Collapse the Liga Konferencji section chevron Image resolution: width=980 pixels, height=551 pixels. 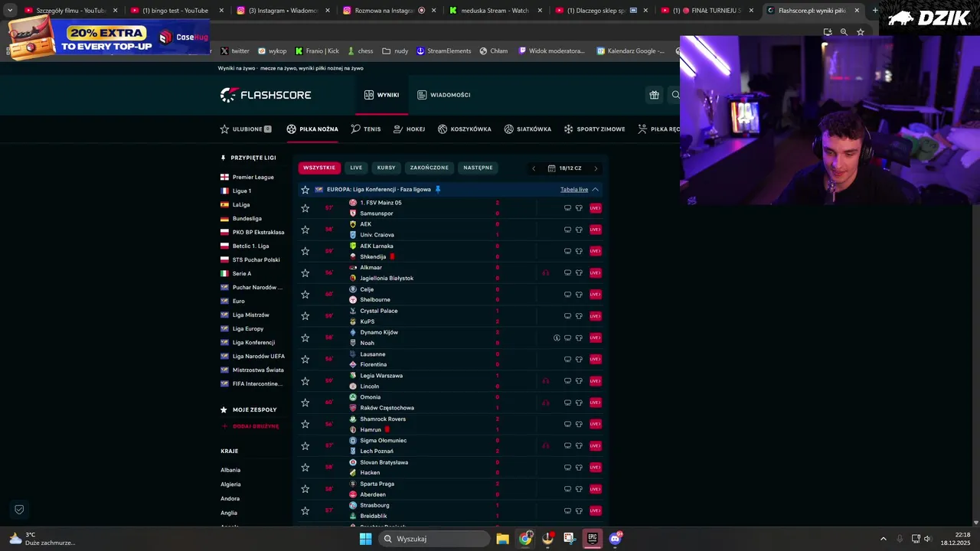pos(595,189)
